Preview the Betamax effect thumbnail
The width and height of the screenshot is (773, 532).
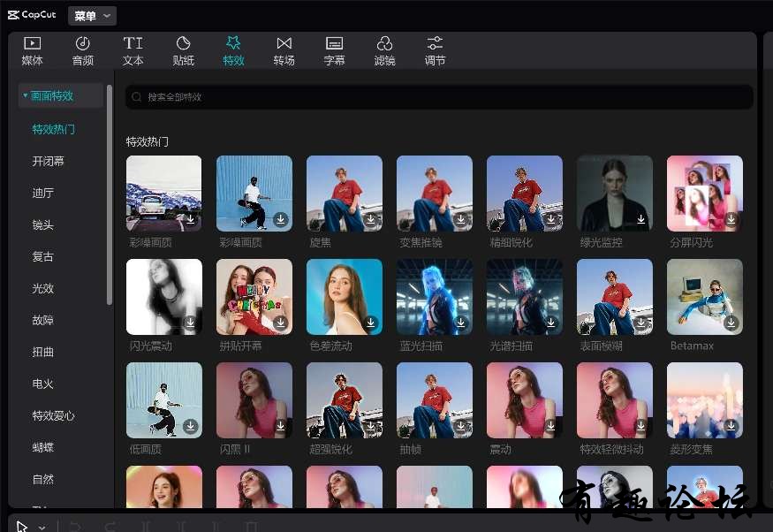click(705, 297)
